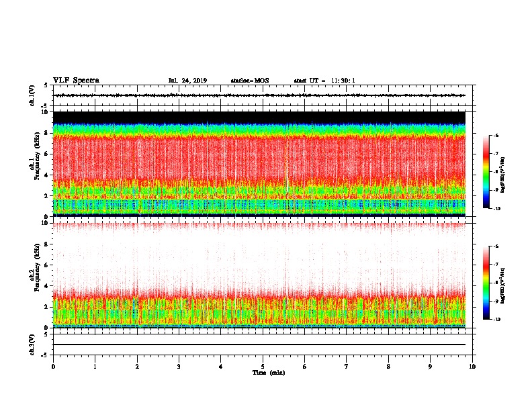
Task: Click the "Time (min)" axis title
Action: pyautogui.click(x=269, y=373)
